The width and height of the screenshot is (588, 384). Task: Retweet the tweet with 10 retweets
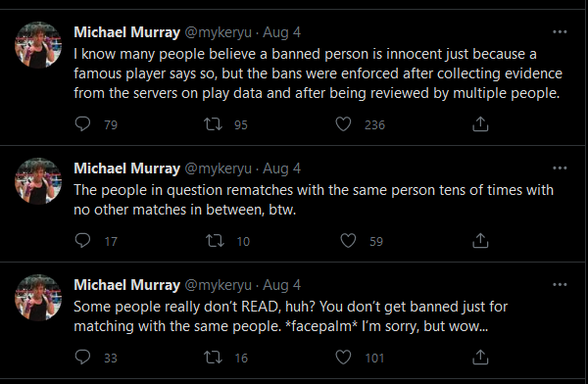click(216, 241)
